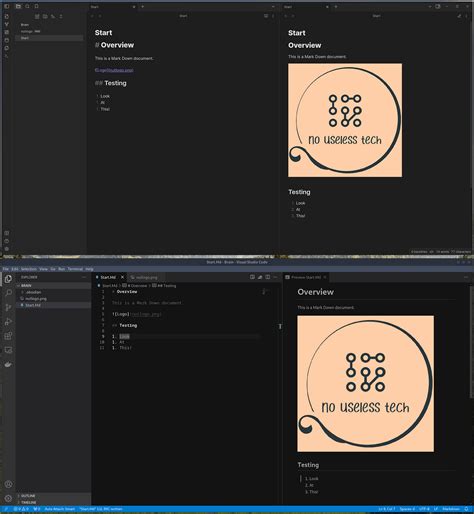The image size is (474, 514).
Task: Expand TIMELINE section in VS Code
Action: (x=53, y=502)
